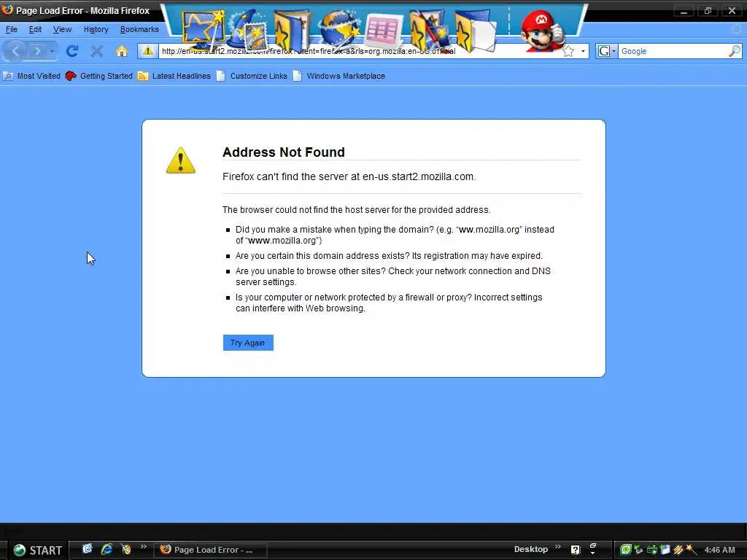The height and width of the screenshot is (560, 747).
Task: Click the Show Desktop quick launch icon
Action: pos(88,549)
